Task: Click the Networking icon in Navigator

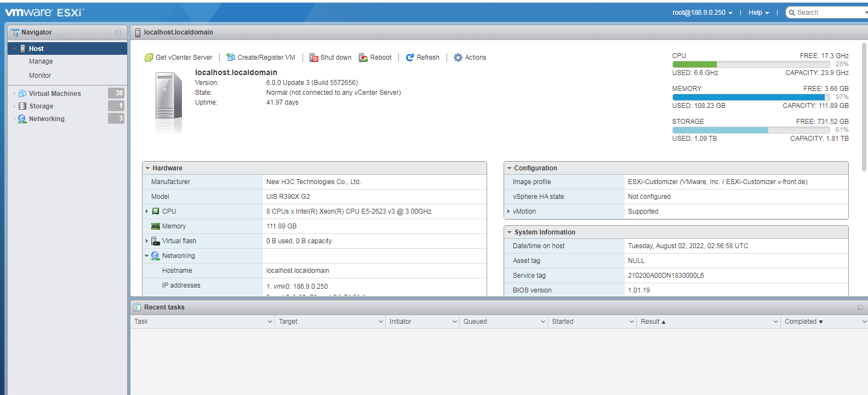Action: [x=22, y=119]
